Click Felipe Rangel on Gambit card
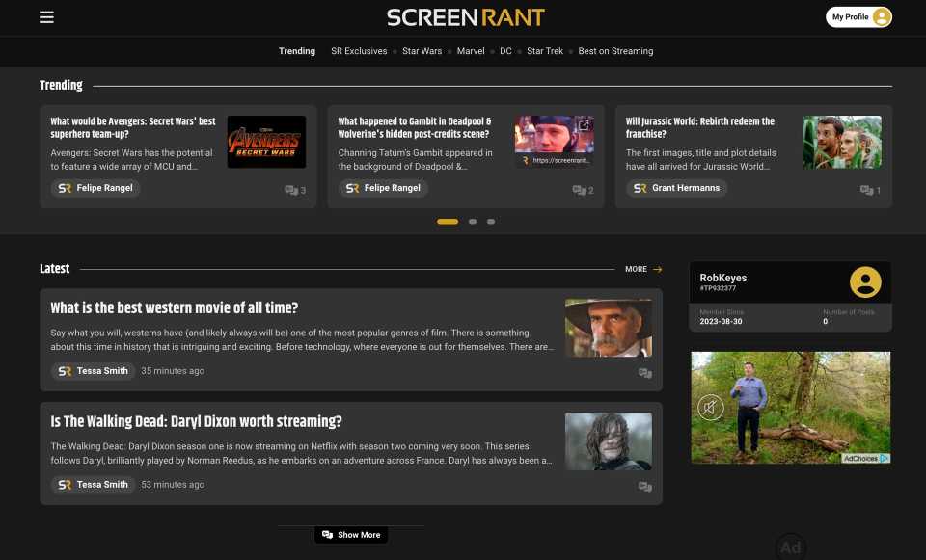The image size is (926, 560). (383, 188)
